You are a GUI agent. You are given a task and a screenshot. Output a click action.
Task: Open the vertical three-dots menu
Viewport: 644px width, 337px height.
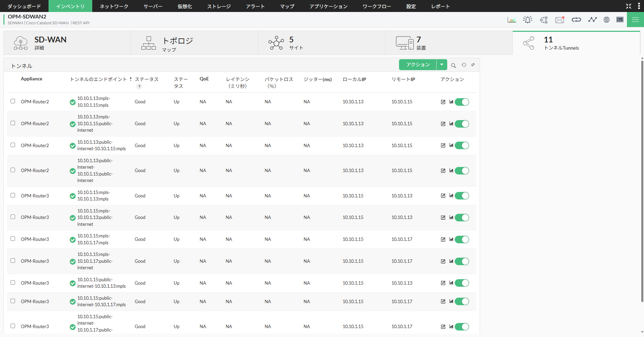point(639,6)
